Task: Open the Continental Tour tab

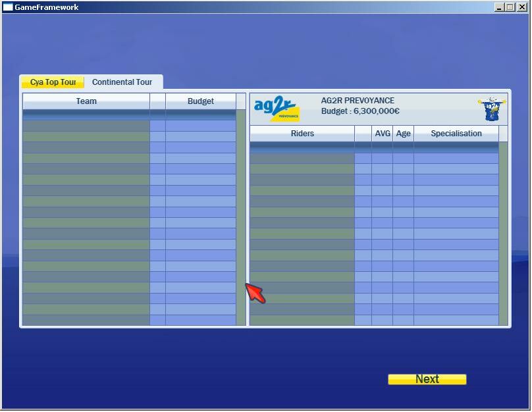Action: (x=122, y=82)
